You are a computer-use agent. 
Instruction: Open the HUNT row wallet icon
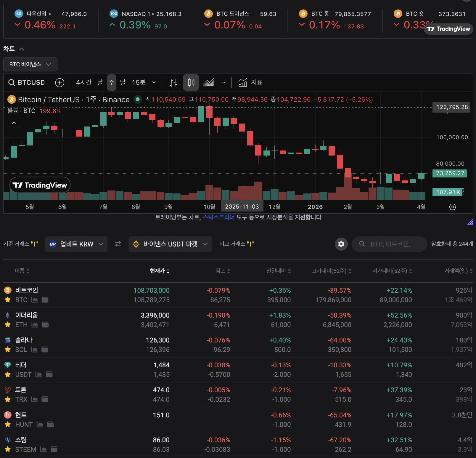[51, 425]
